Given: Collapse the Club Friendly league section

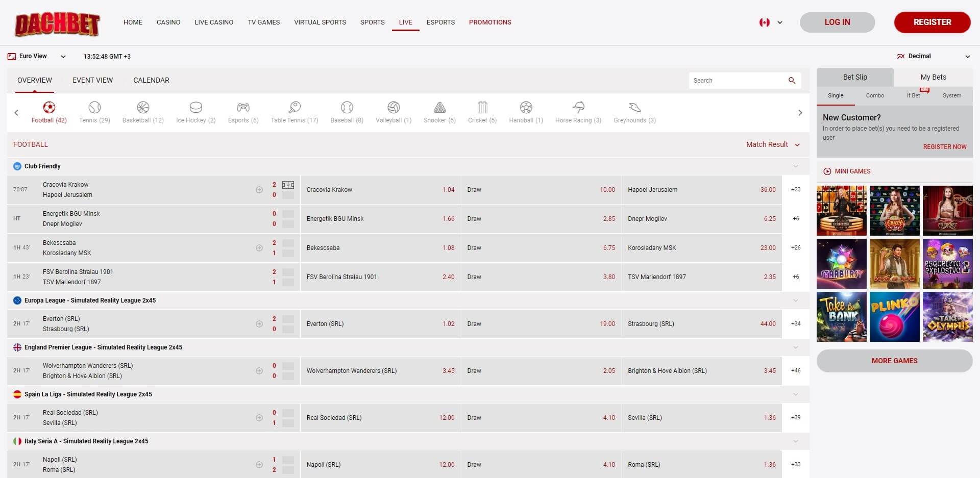Looking at the screenshot, I should tap(795, 166).
